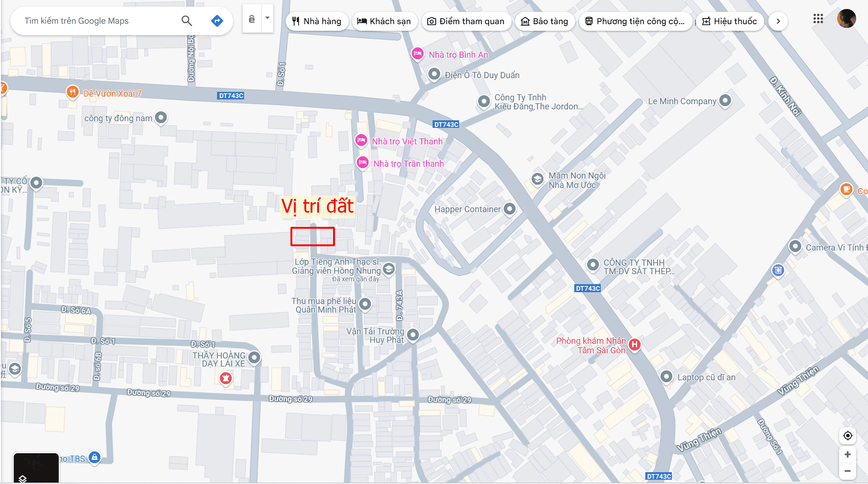Viewport: 868px width, 484px height.
Task: Click Dê Vườn Xoài 7 restaurant pin
Action: (72, 92)
